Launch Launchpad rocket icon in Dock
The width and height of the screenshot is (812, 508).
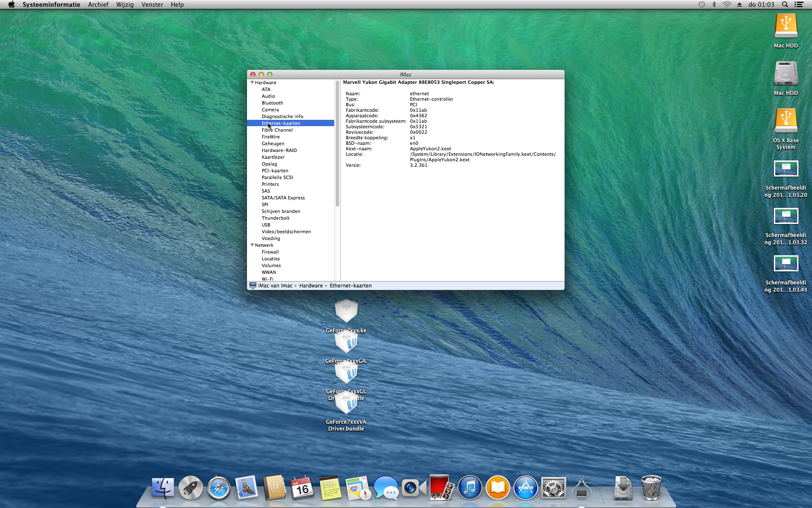click(x=191, y=488)
